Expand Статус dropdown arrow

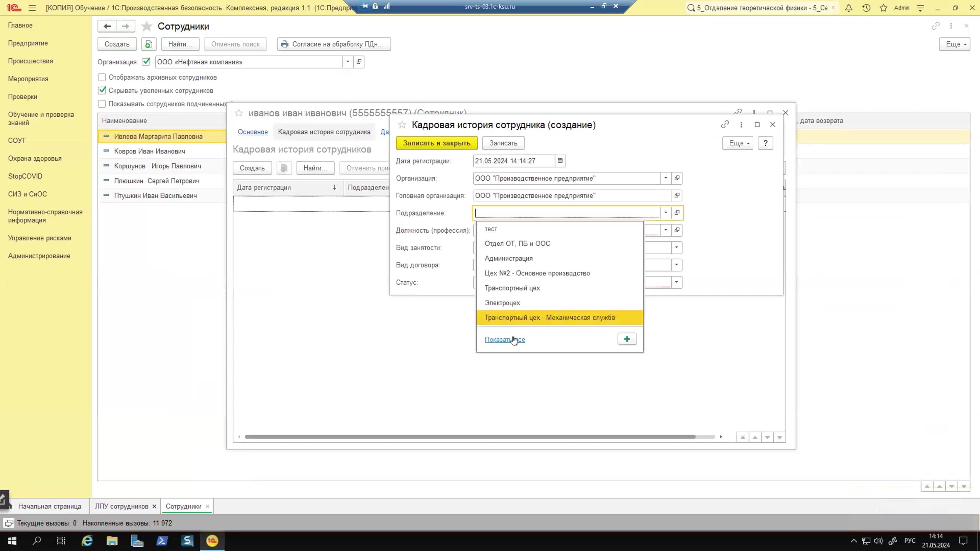pyautogui.click(x=676, y=282)
